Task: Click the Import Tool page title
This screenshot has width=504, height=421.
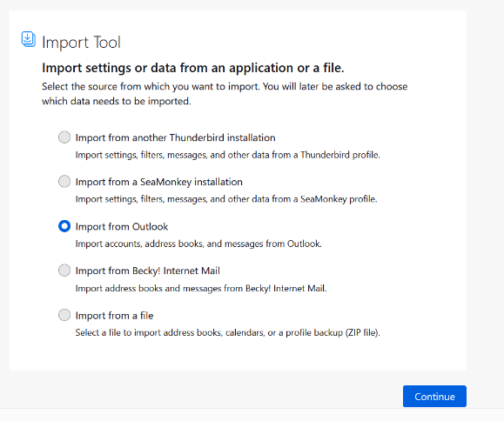Action: tap(81, 43)
